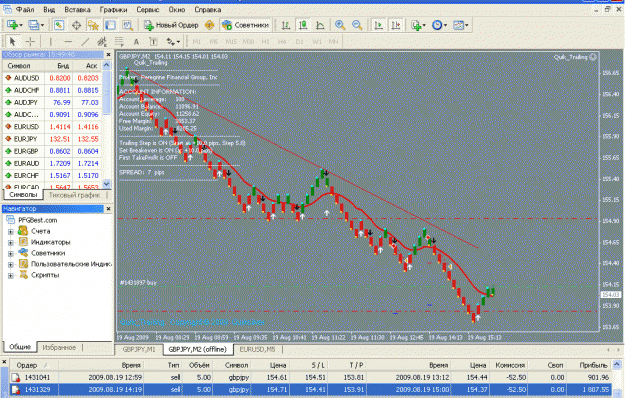Toggle the Советники expert advisors button
This screenshot has width=625, height=398.
[x=246, y=25]
